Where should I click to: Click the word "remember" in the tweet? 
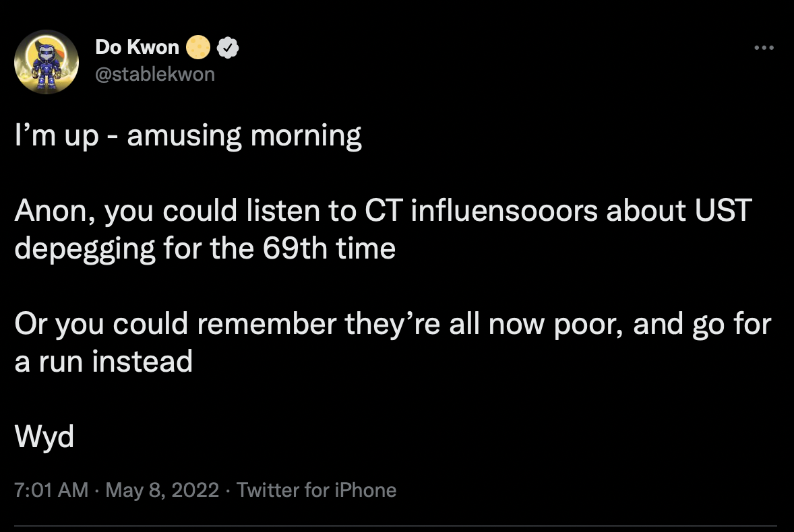pos(266,324)
